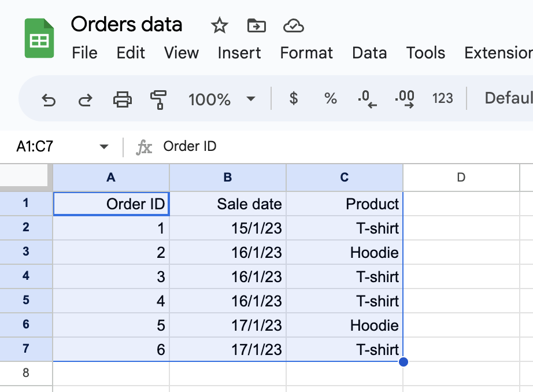Image resolution: width=533 pixels, height=392 pixels.
Task: Undo the last action
Action: [x=49, y=98]
